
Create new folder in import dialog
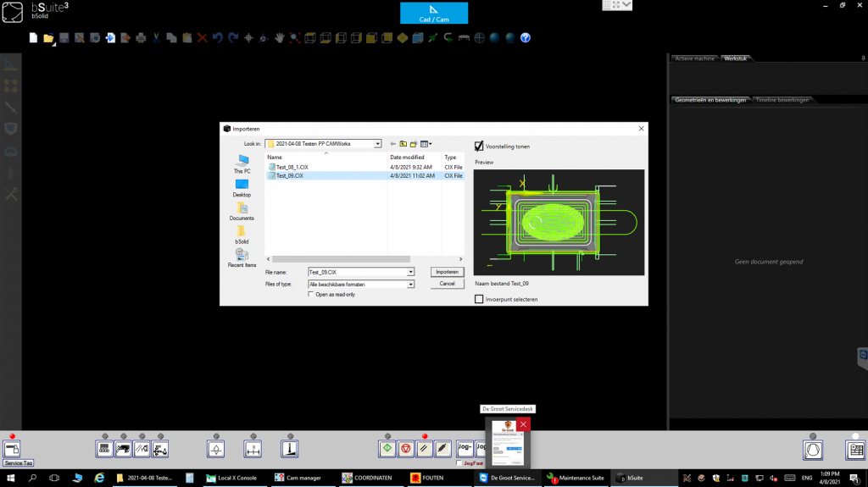click(x=415, y=144)
